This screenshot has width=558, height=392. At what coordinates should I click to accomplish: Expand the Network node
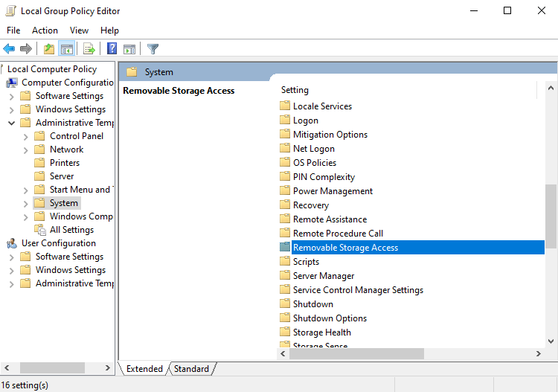25,150
